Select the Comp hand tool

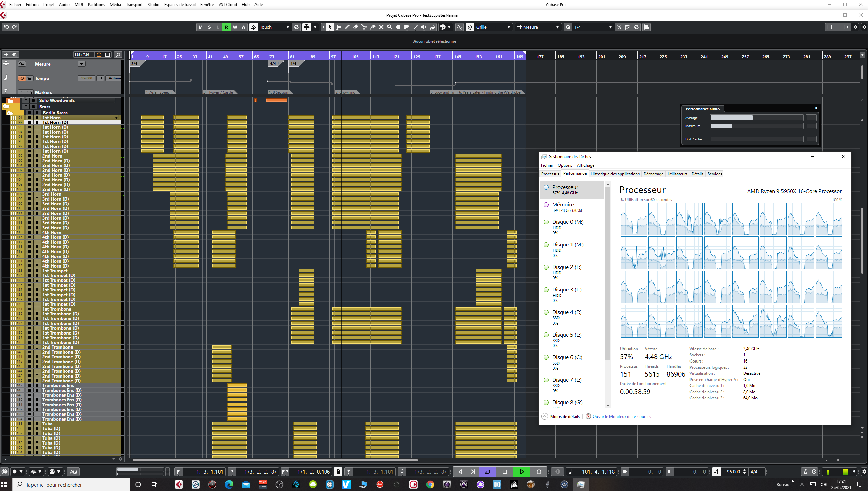pyautogui.click(x=398, y=27)
